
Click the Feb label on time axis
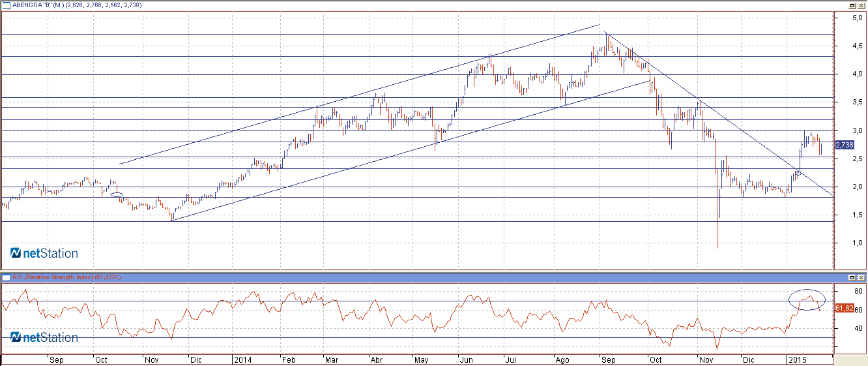tap(288, 359)
